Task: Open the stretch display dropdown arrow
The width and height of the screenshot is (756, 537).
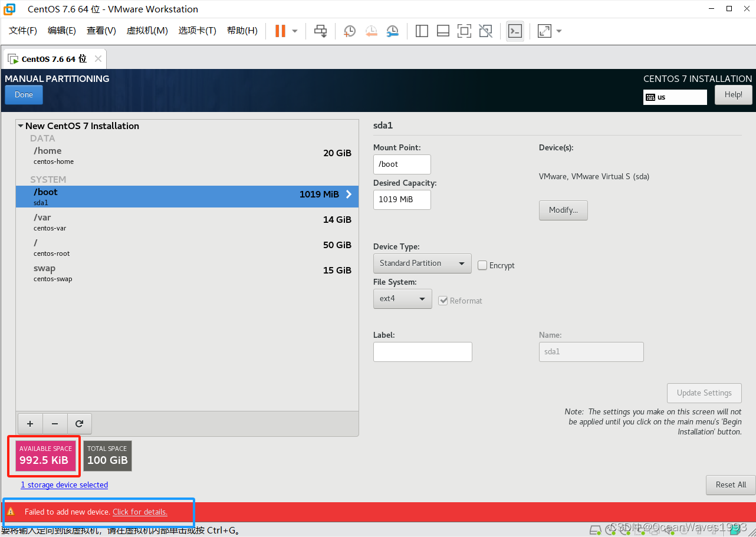Action: pyautogui.click(x=559, y=31)
